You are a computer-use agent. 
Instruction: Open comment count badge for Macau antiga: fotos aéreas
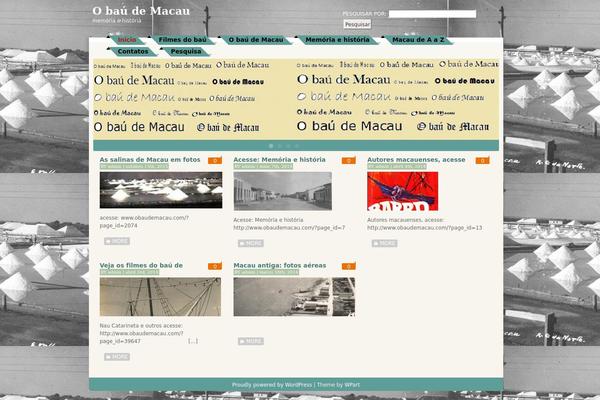pyautogui.click(x=349, y=266)
